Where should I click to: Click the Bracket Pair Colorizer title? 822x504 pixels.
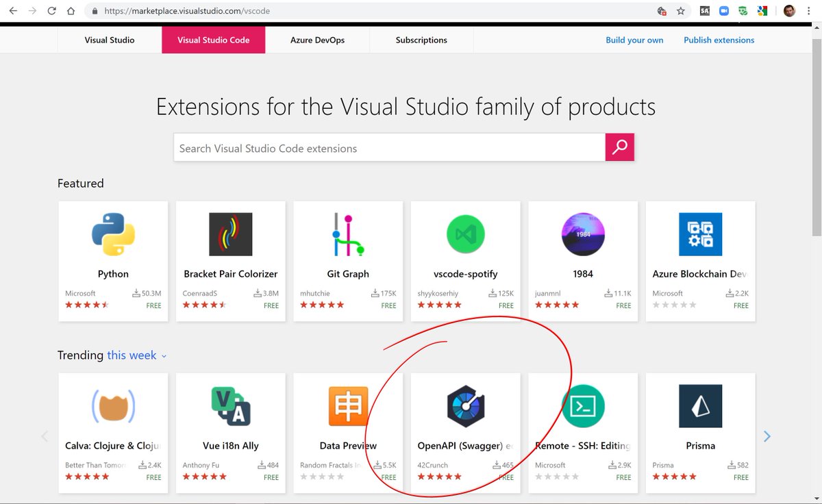(231, 274)
